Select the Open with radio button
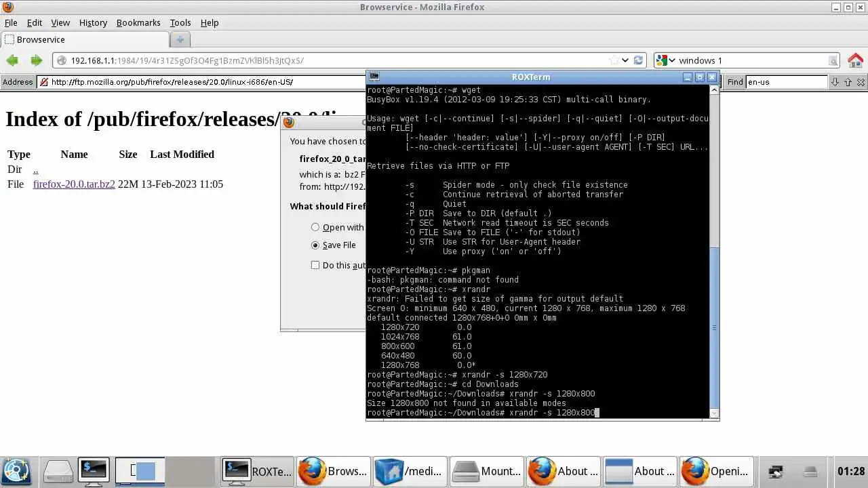 click(315, 228)
